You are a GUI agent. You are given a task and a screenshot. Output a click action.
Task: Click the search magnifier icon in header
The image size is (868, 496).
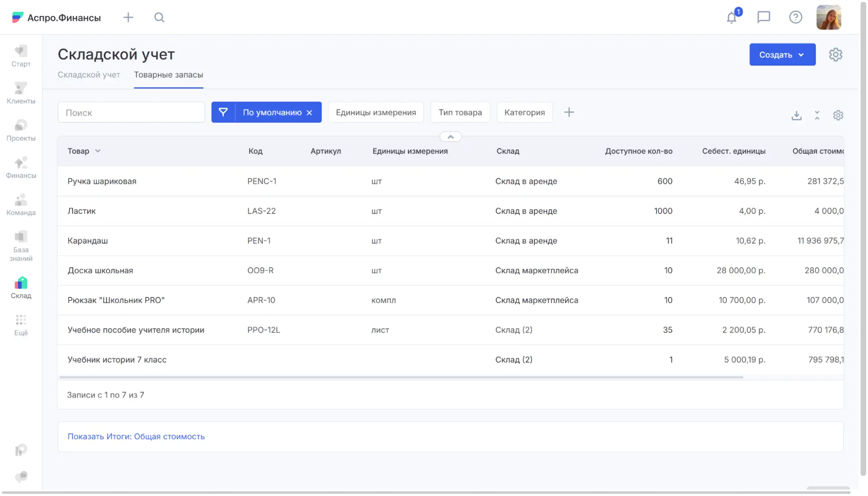click(159, 17)
